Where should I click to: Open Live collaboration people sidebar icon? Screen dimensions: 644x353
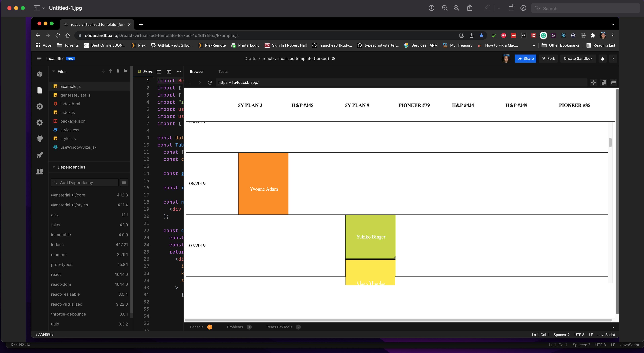pyautogui.click(x=39, y=171)
